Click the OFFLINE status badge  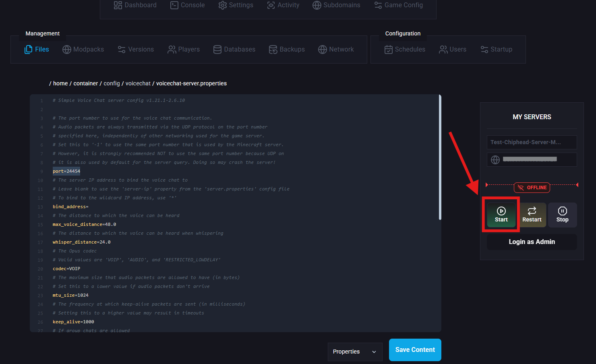(x=532, y=188)
